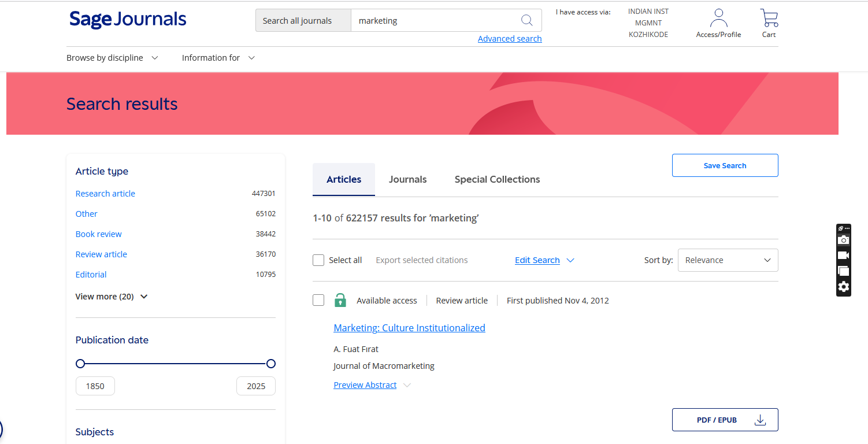
Task: Click the search box containing 'marketing'
Action: tap(433, 20)
